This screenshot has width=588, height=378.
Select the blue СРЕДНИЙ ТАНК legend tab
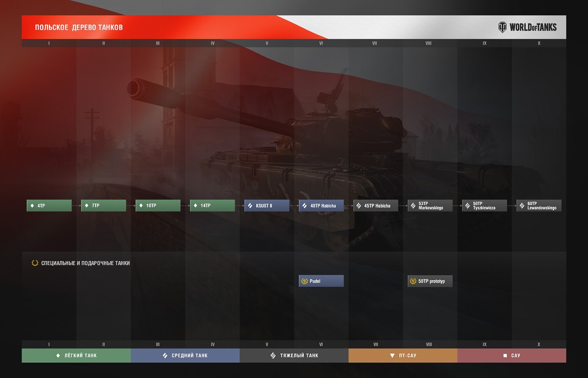(185, 355)
